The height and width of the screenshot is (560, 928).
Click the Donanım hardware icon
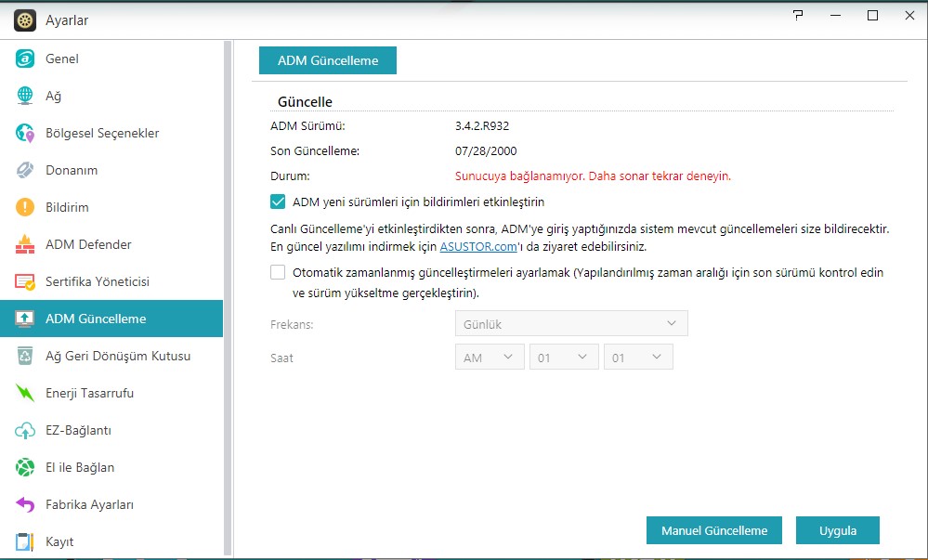[x=26, y=170]
